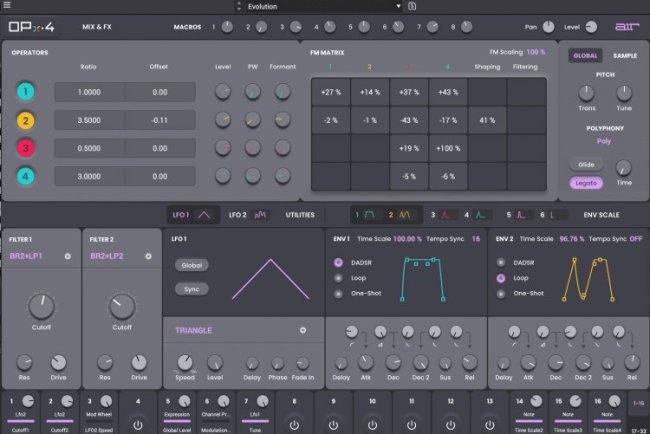Open Filter 1 type dropdown BR2+LP1
This screenshot has height=434, width=650.
click(40, 256)
